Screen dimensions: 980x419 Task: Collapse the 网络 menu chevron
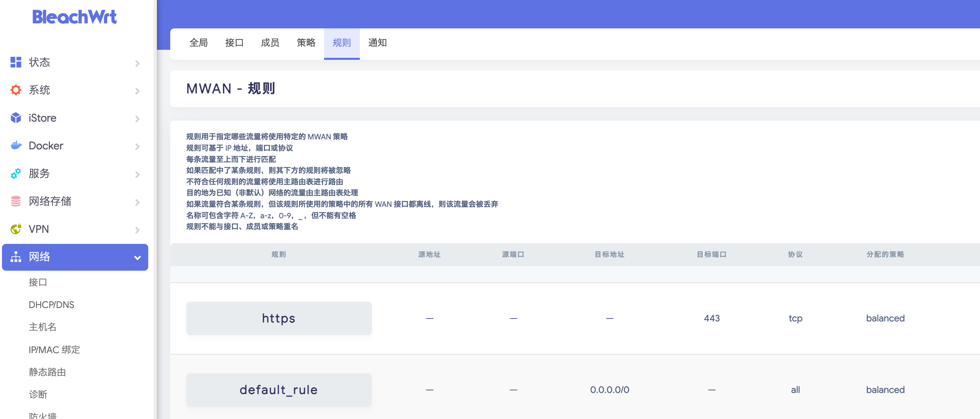point(137,258)
